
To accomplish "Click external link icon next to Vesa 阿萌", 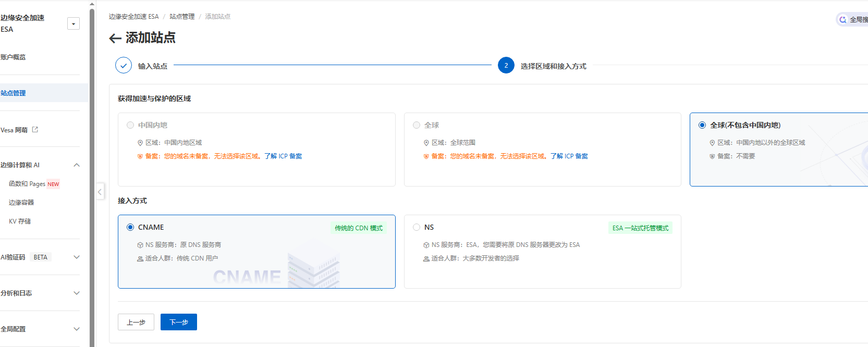I will coord(35,130).
